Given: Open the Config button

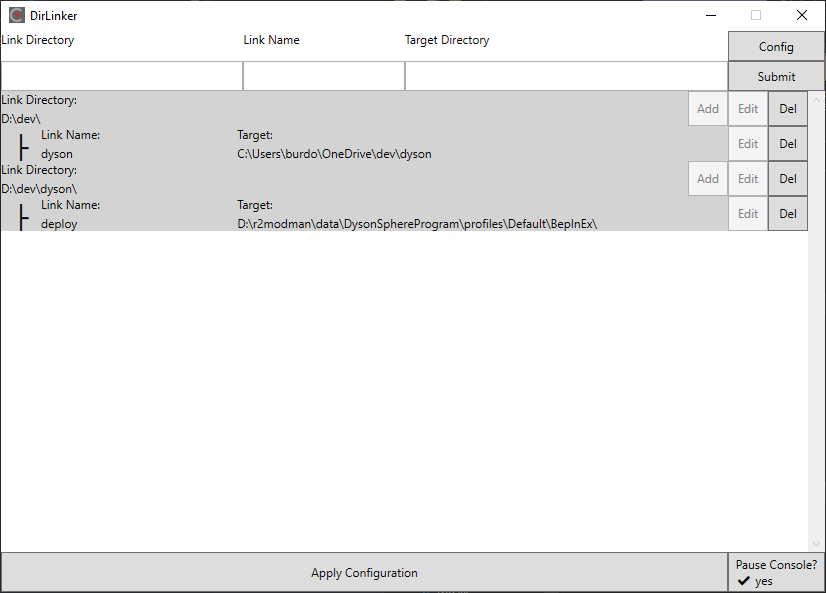Looking at the screenshot, I should [776, 46].
